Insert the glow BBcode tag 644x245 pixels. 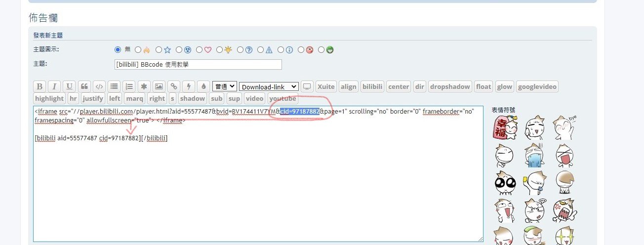pyautogui.click(x=505, y=86)
